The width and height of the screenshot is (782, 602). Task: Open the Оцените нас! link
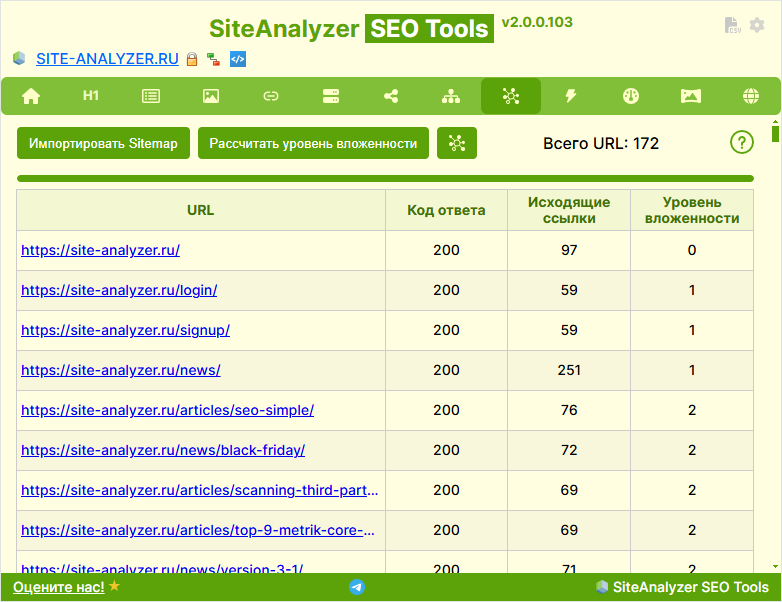59,587
